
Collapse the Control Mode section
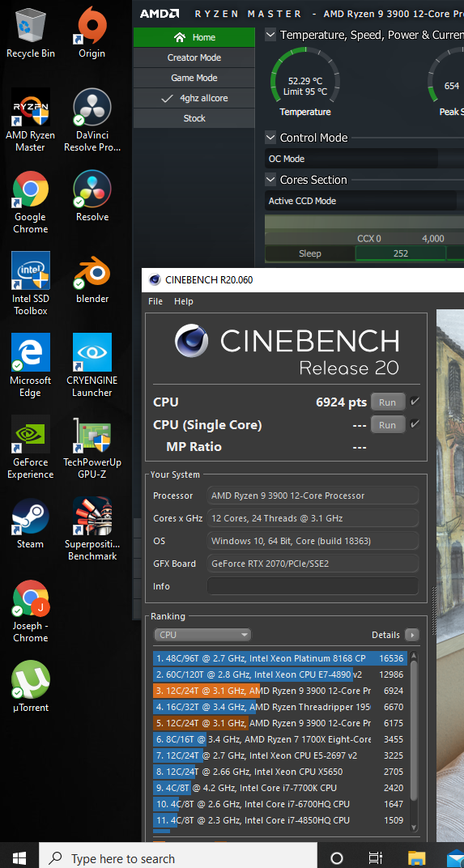(270, 138)
